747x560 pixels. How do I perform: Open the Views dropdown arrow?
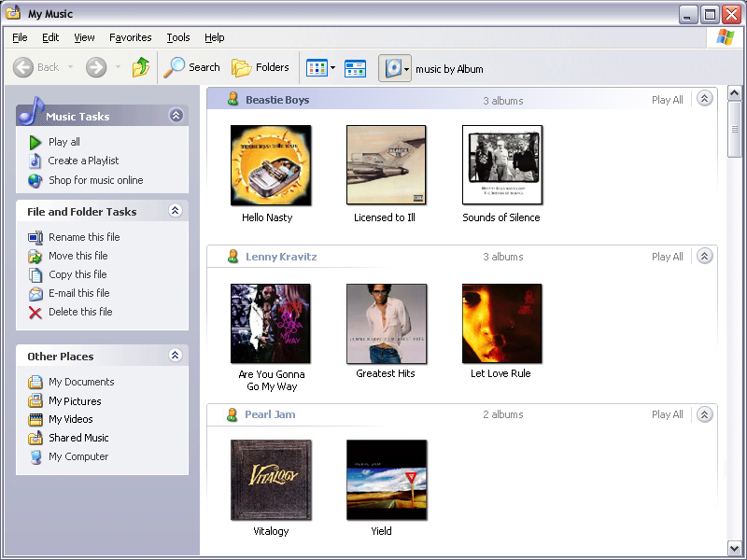click(332, 67)
